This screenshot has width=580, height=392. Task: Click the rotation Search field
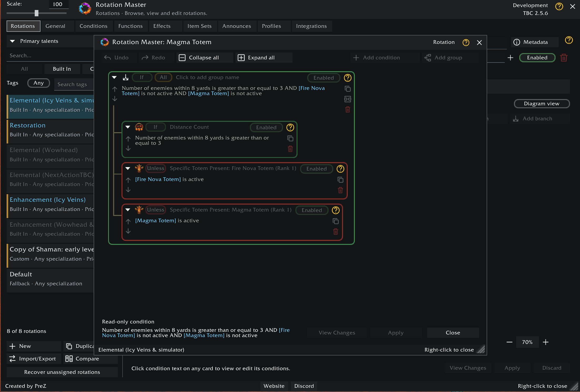pyautogui.click(x=50, y=55)
